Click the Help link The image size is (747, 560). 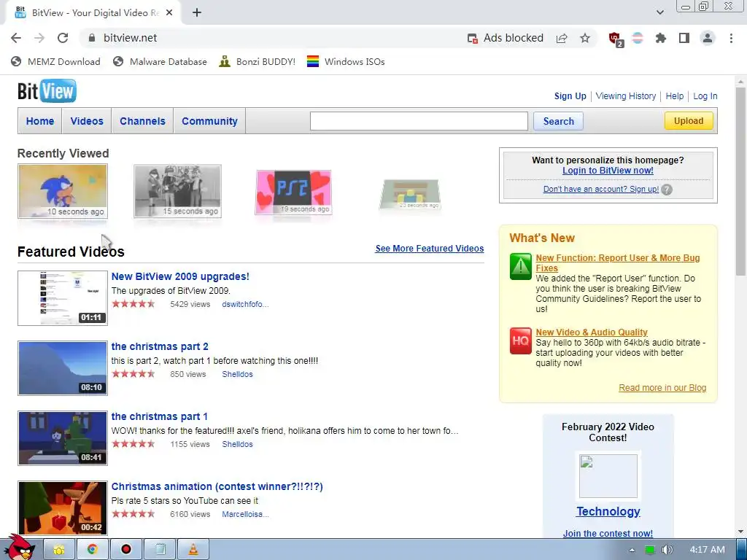674,96
